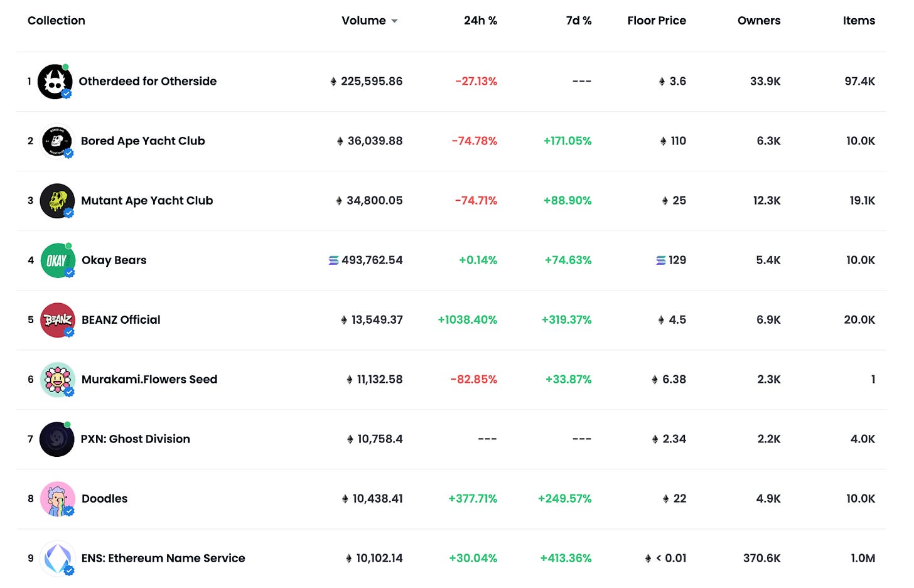Image resolution: width=914 pixels, height=588 pixels.
Task: Open the Okay Bears green logo
Action: click(58, 260)
